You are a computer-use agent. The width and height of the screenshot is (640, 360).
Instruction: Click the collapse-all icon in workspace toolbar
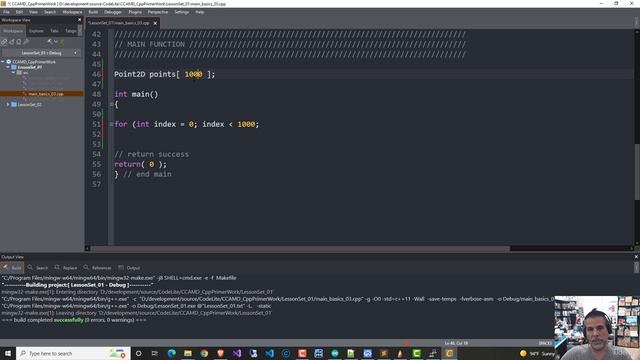coord(11,42)
